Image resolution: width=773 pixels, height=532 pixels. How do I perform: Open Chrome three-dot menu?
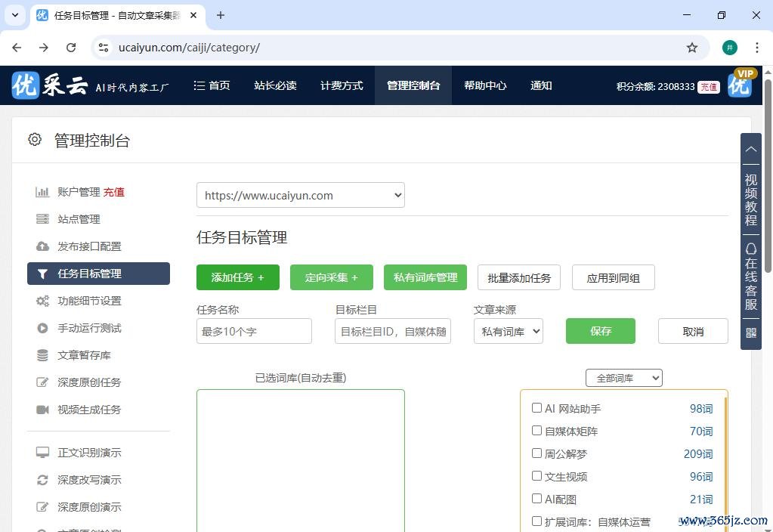coord(756,48)
